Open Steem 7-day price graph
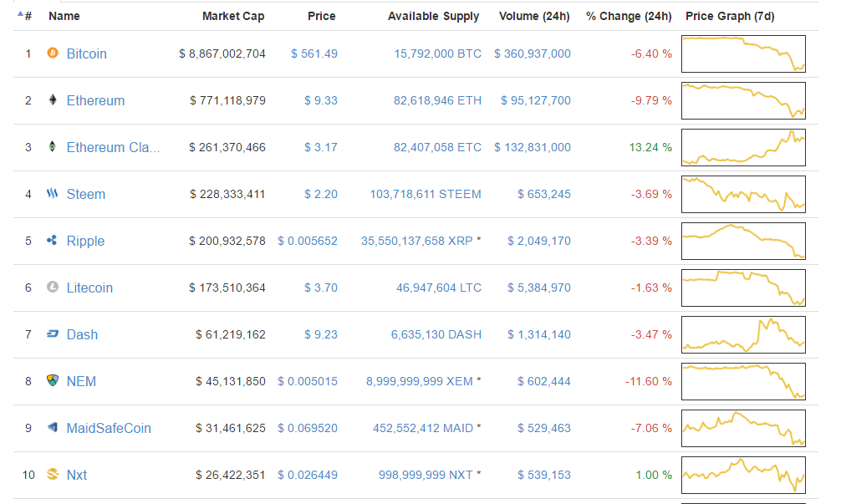 (743, 194)
